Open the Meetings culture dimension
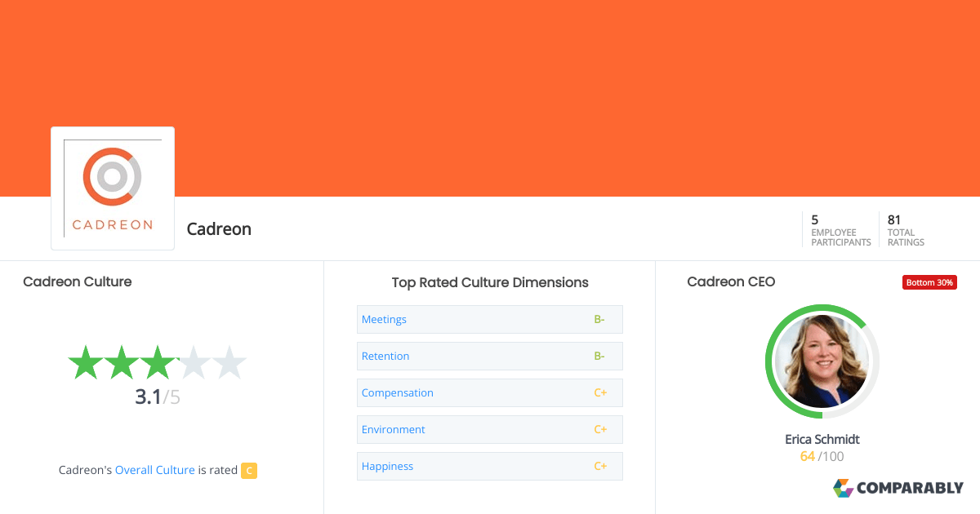 pos(490,319)
